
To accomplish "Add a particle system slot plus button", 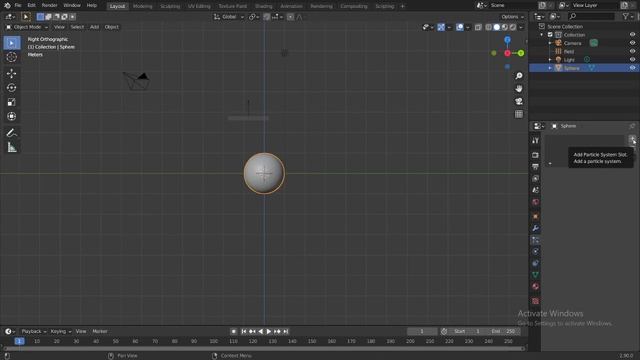I will (x=632, y=140).
